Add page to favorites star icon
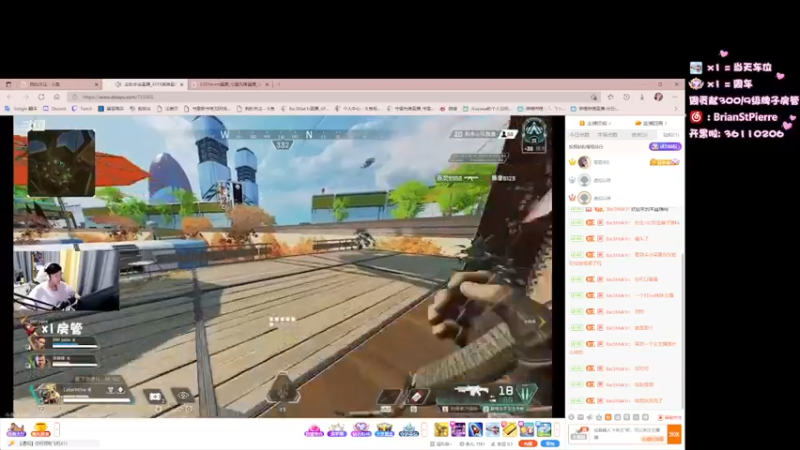 point(611,97)
